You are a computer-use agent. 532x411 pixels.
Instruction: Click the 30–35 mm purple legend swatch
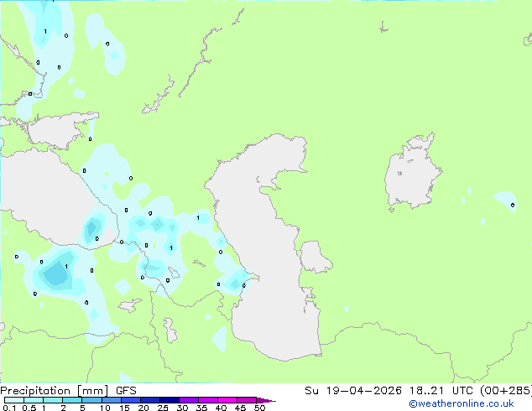[x=188, y=400]
